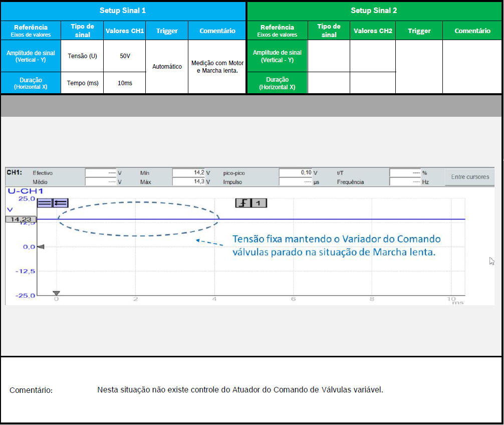Click the 14,23 voltage cursor label
This screenshot has width=504, height=425.
[x=21, y=219]
